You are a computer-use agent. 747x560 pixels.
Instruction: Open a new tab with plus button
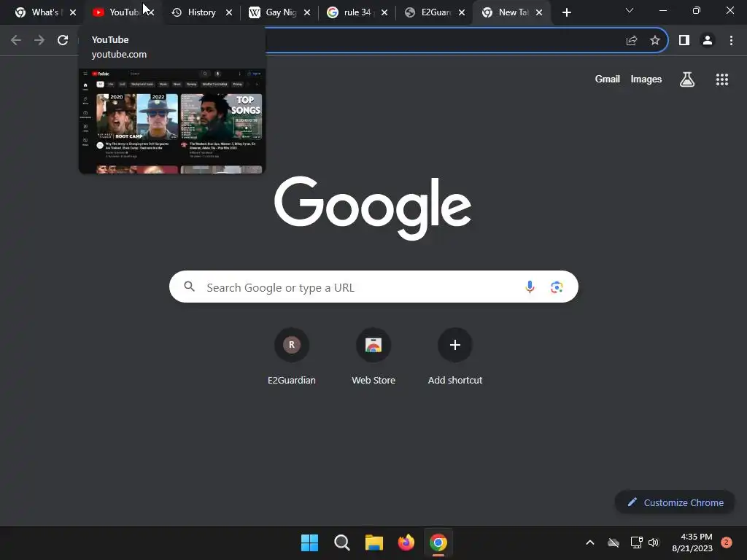(566, 12)
